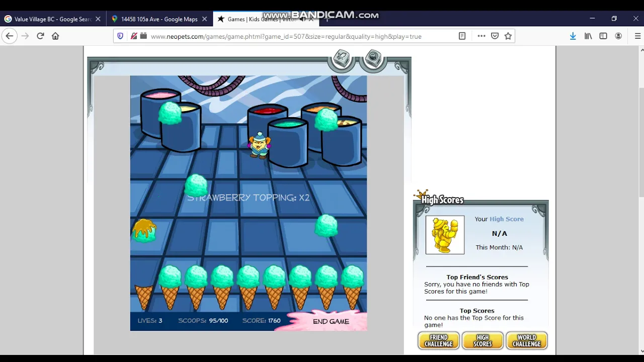644x362 pixels.
Task: Toggle reader view for this page
Action: [x=462, y=36]
